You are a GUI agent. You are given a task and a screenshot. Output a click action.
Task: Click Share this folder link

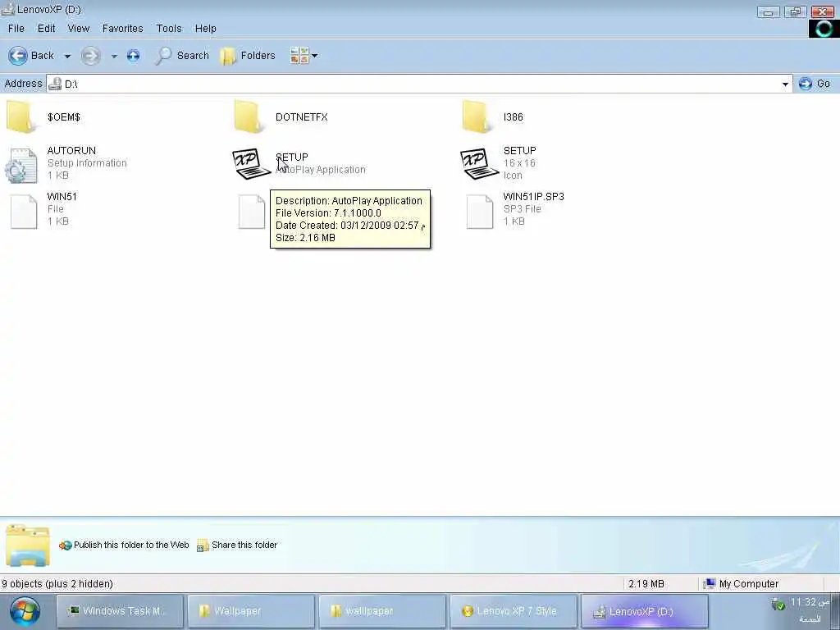point(237,546)
